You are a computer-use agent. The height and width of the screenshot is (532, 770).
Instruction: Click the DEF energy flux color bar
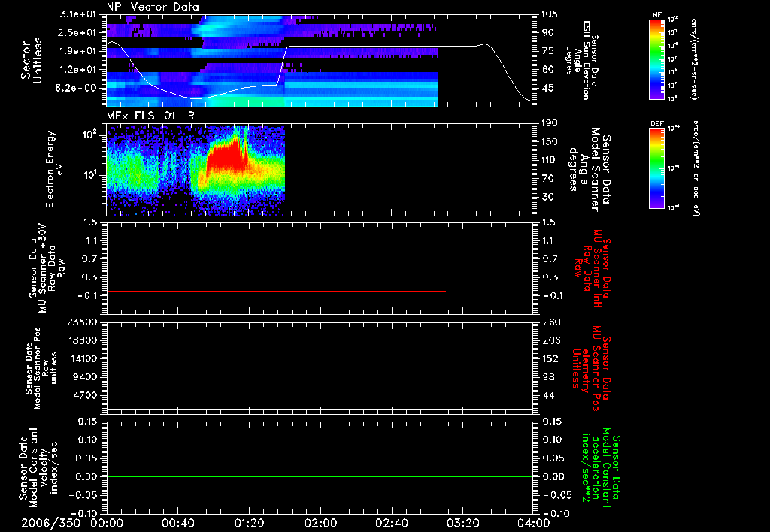(x=656, y=168)
